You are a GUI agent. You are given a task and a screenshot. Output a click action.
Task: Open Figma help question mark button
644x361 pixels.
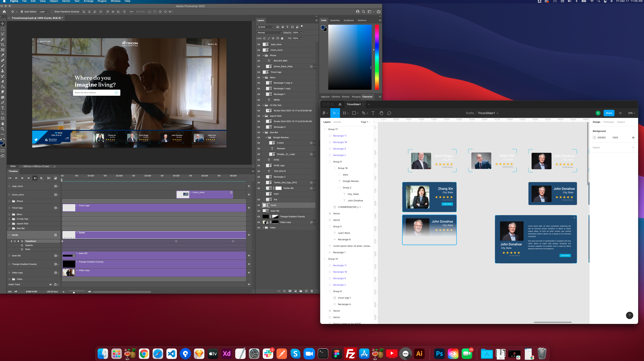coord(630,315)
